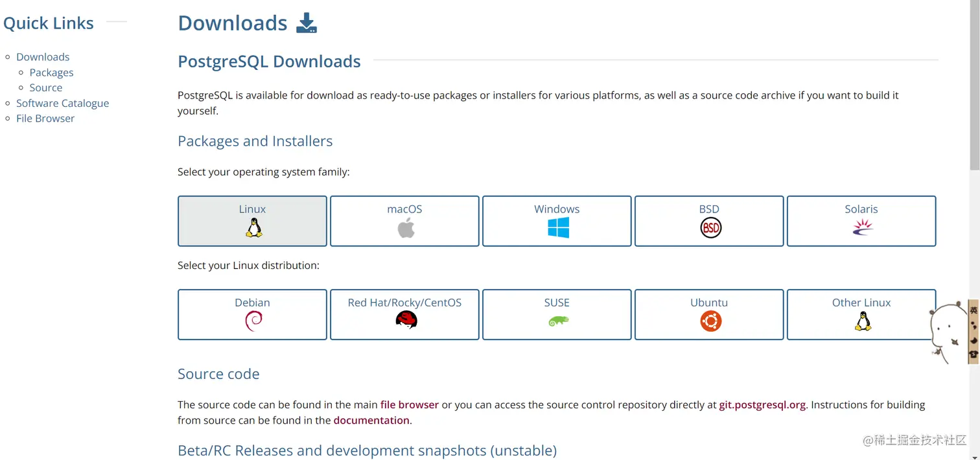Click the Debian swirl logo icon

[253, 321]
